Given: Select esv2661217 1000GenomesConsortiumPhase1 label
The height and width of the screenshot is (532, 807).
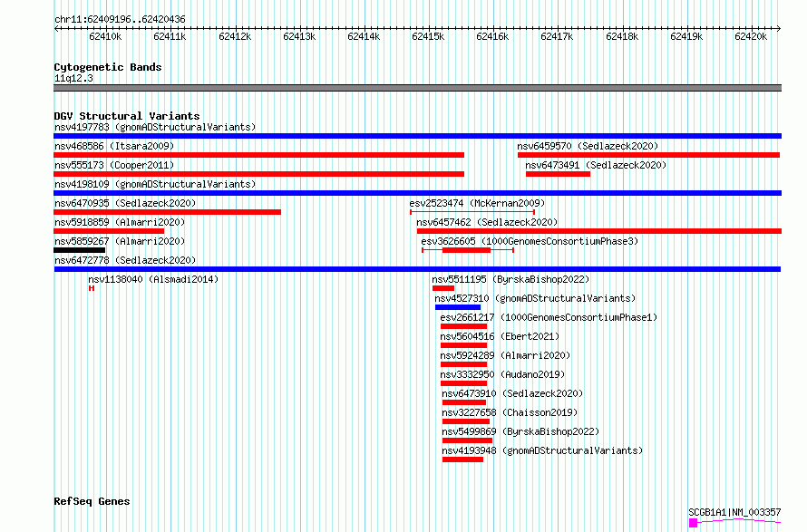Looking at the screenshot, I should 549,317.
